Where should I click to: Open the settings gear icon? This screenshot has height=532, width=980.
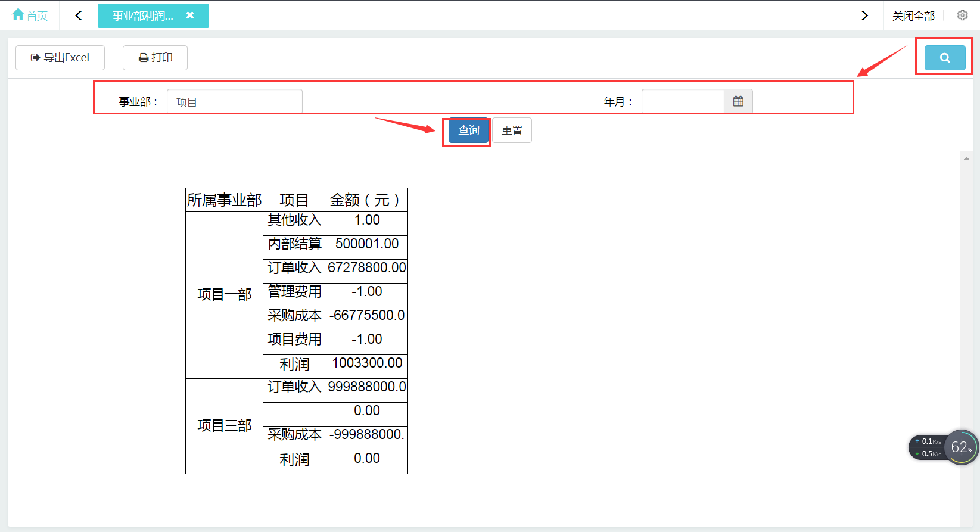tap(962, 15)
